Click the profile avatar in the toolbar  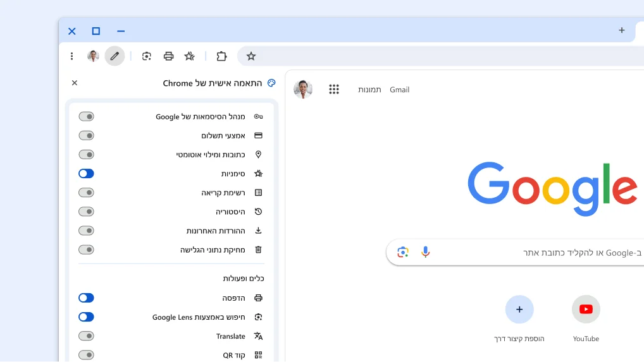(93, 56)
